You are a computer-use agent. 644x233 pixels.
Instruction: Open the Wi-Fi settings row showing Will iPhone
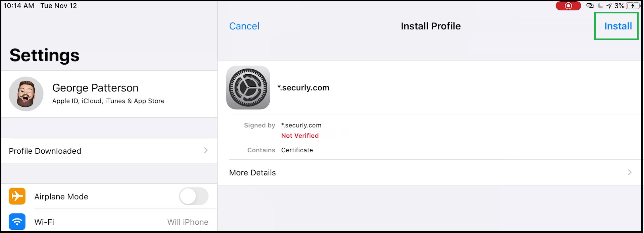[x=109, y=222]
